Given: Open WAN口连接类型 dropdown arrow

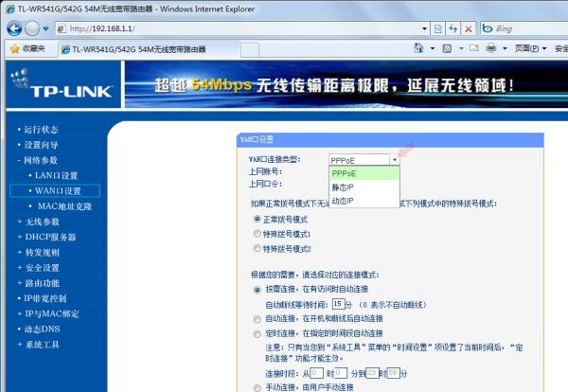Looking at the screenshot, I should [x=394, y=160].
